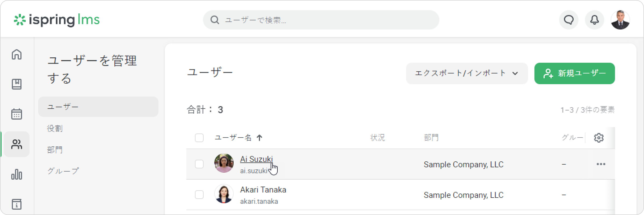This screenshot has height=215, width=644.
Task: Open the notifications bell icon
Action: click(x=594, y=20)
